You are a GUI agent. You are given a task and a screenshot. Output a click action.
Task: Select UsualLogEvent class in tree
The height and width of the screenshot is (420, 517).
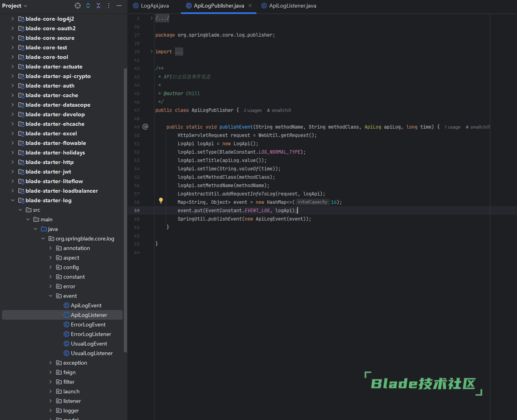[x=89, y=344]
